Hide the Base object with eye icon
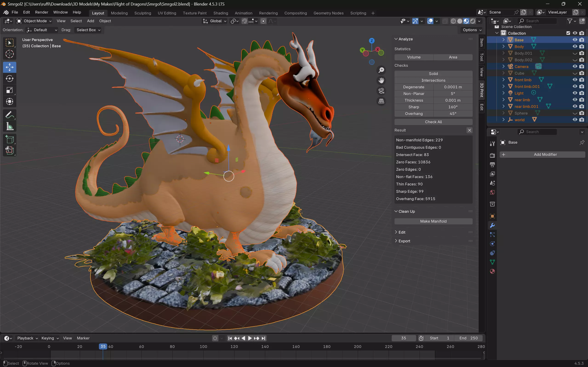The height and width of the screenshot is (367, 588). click(x=575, y=40)
